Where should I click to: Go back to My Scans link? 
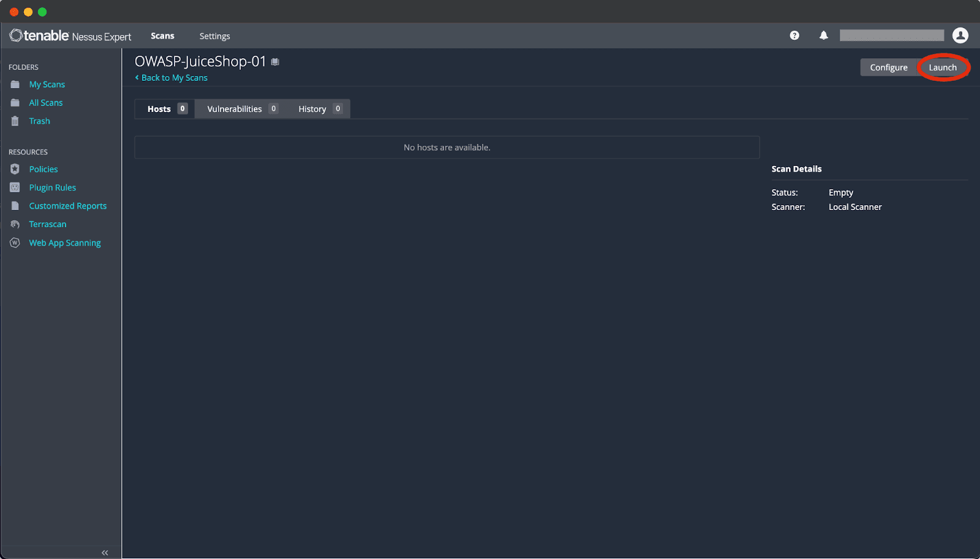(171, 78)
